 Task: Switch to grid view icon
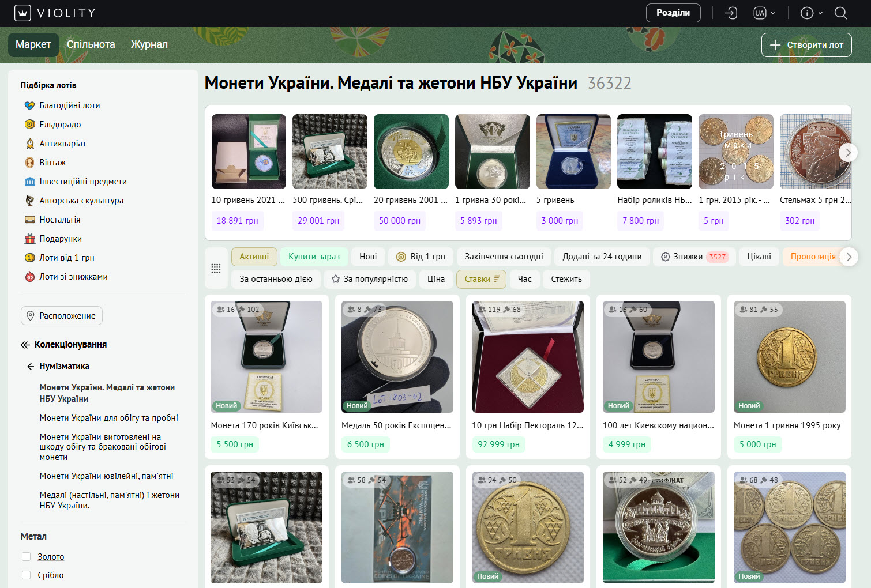[x=216, y=268]
